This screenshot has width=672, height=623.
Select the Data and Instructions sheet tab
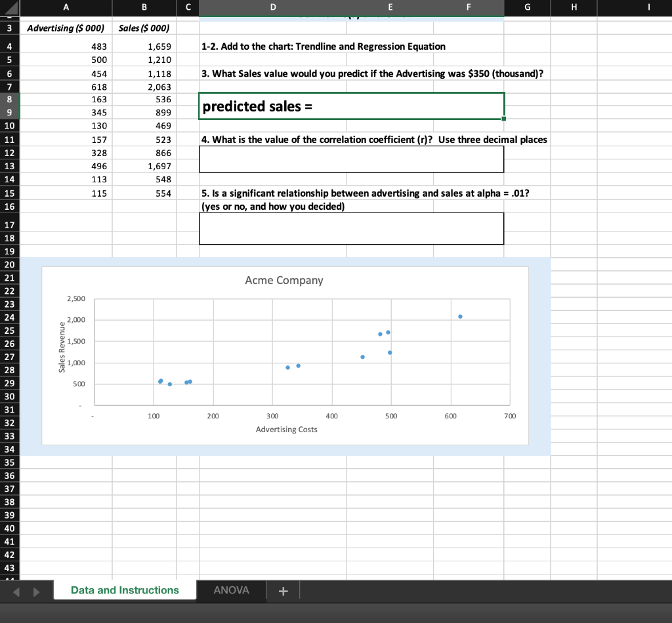(125, 590)
